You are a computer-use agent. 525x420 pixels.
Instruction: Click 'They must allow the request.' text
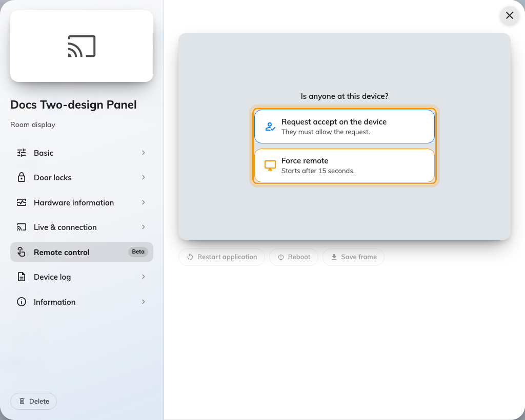tap(326, 132)
